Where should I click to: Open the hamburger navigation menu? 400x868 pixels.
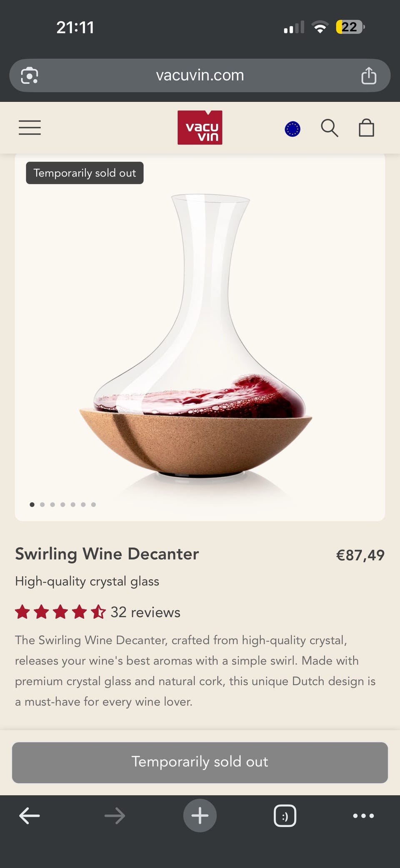(30, 128)
